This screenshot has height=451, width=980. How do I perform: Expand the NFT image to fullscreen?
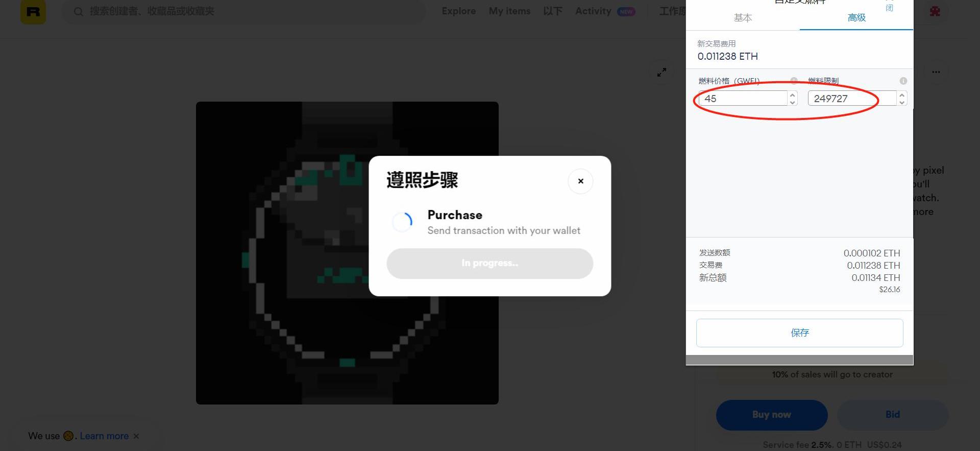tap(661, 72)
